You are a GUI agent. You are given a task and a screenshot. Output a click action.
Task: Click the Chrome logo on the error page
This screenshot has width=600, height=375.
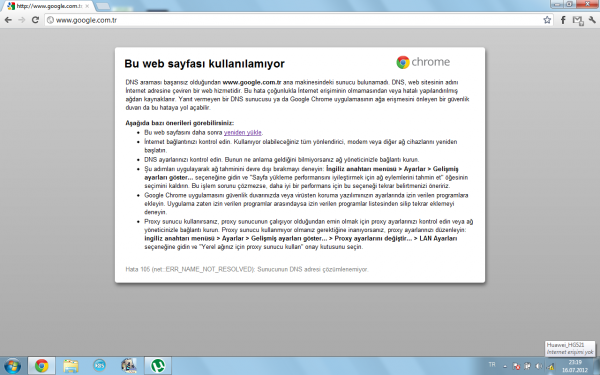[423, 62]
